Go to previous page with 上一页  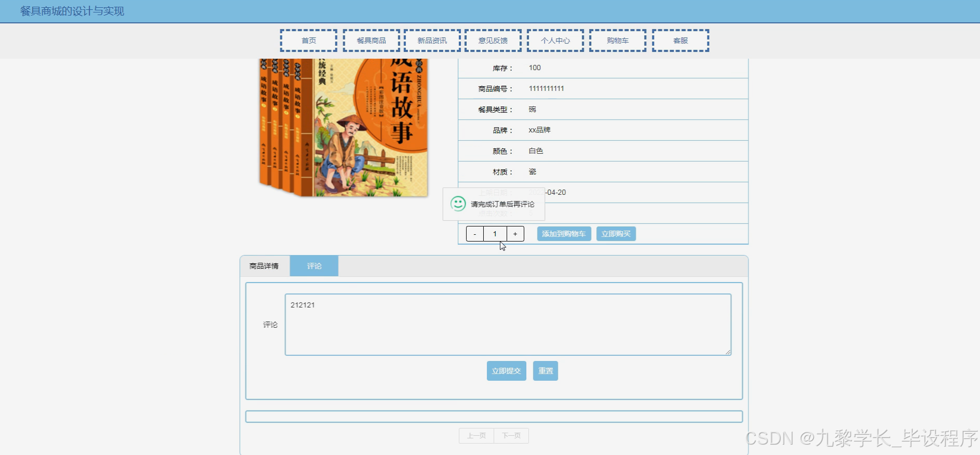(x=477, y=436)
